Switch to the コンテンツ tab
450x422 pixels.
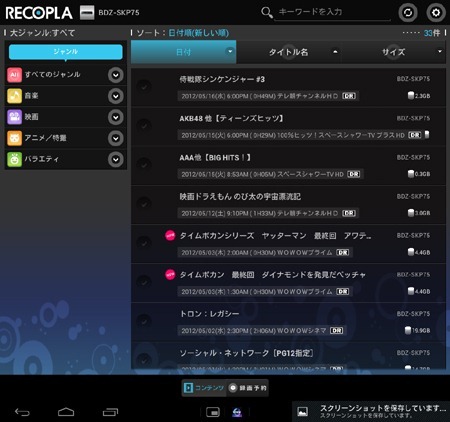click(x=204, y=388)
